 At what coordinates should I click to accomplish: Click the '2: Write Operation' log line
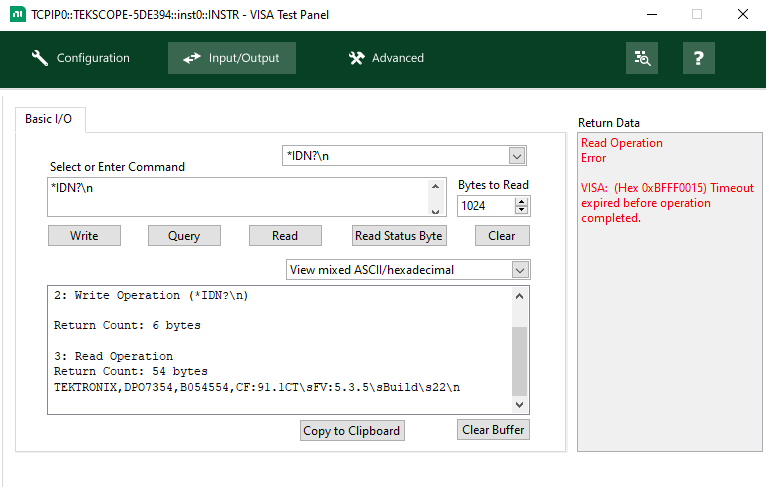pos(151,296)
